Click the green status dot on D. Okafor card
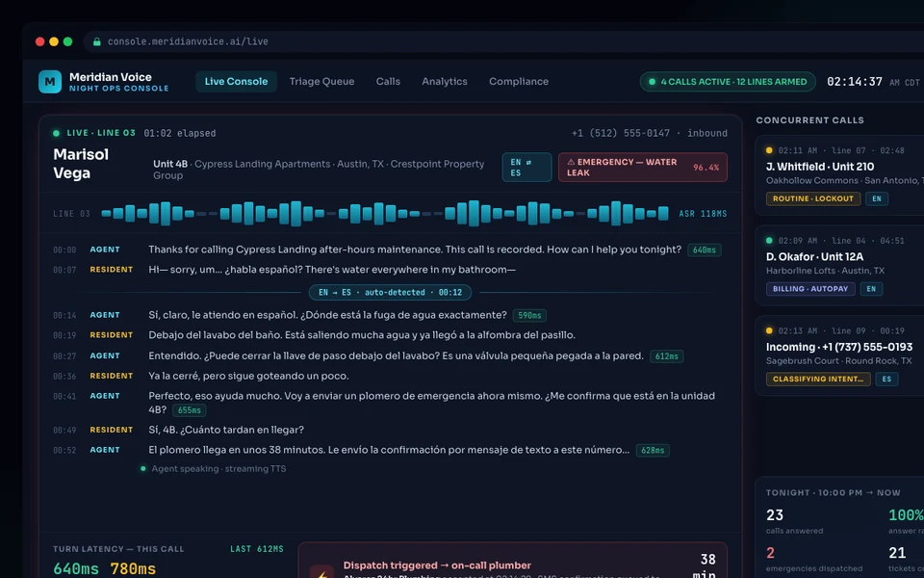 pos(769,241)
